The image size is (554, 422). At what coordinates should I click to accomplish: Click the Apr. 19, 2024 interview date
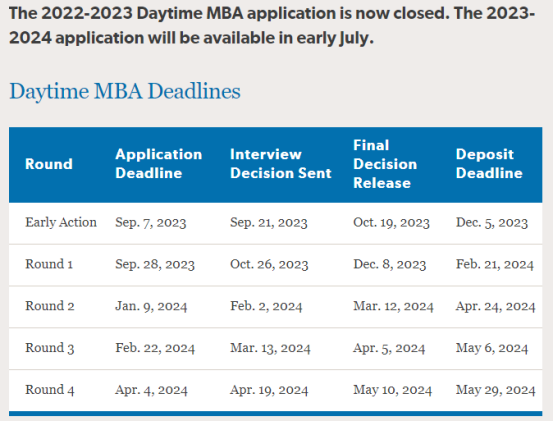click(x=269, y=390)
